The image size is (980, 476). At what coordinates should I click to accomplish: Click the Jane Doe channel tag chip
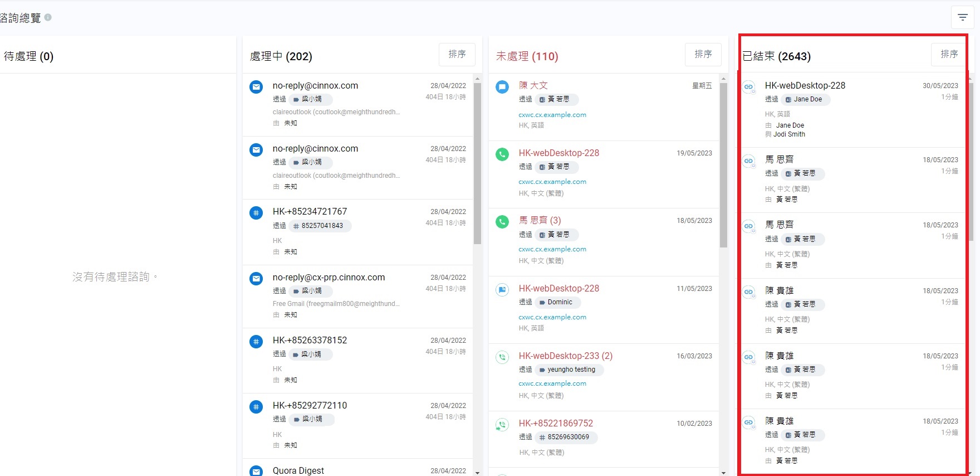[805, 99]
